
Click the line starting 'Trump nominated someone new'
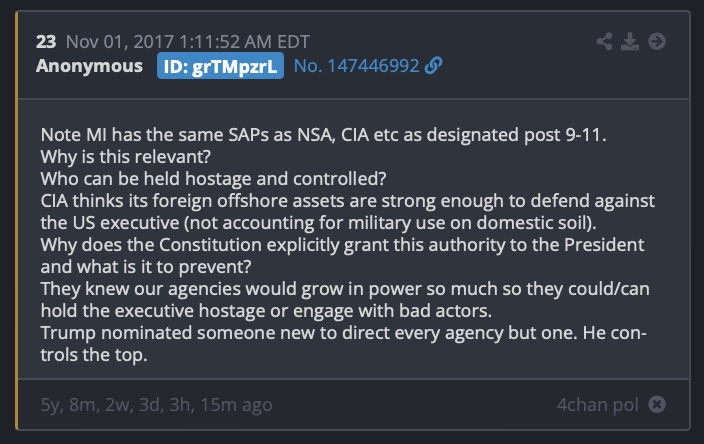pos(343,333)
